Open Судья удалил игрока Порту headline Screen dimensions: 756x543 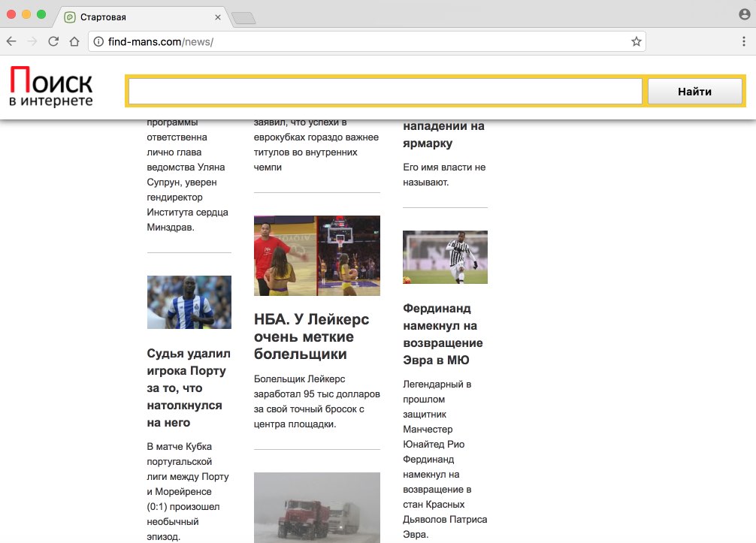point(189,388)
